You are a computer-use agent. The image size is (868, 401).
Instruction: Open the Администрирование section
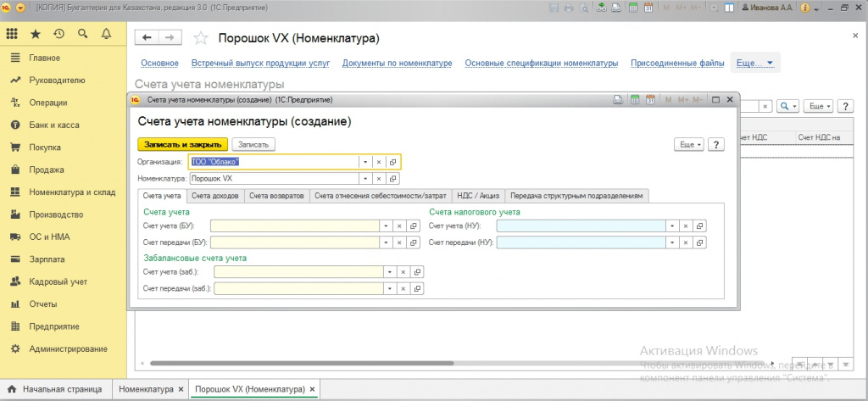point(68,349)
